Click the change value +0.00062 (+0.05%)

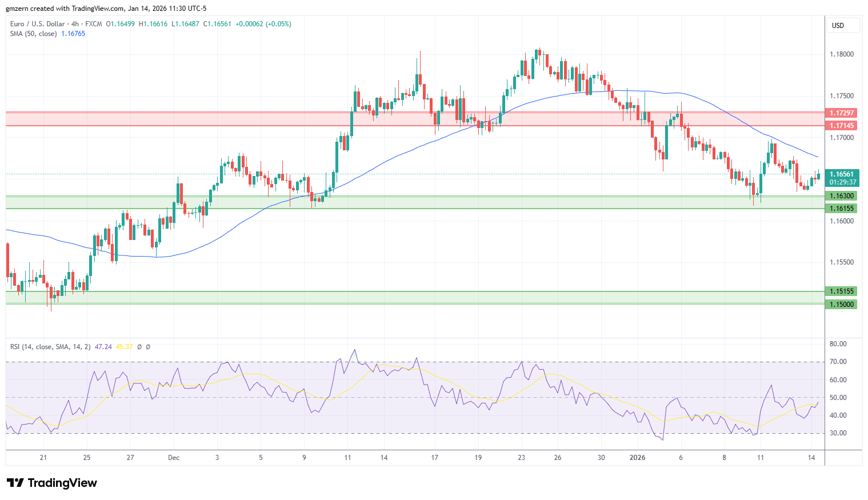pyautogui.click(x=263, y=24)
